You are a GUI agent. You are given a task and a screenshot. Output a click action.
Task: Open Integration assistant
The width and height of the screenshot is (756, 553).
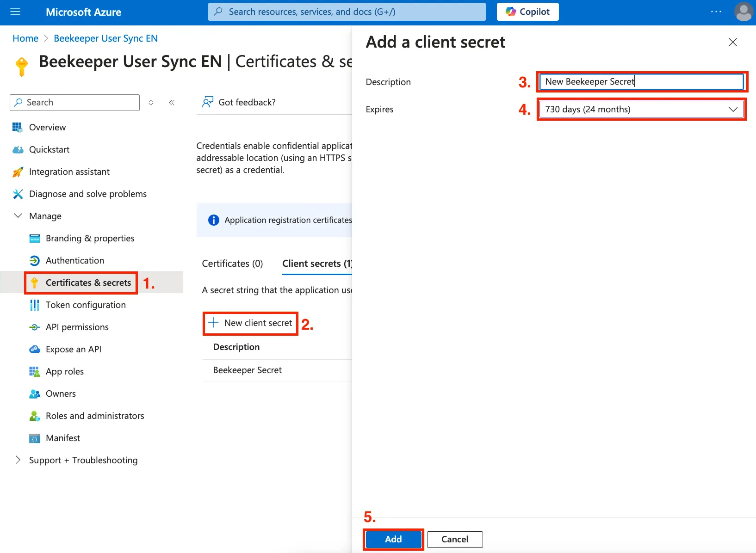point(69,172)
